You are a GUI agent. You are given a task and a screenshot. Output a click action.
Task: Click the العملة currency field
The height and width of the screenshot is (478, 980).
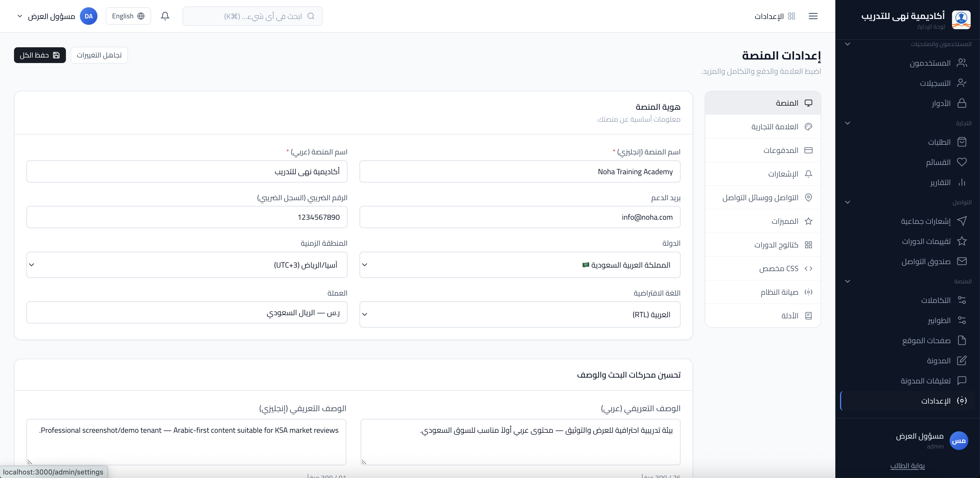(x=187, y=313)
